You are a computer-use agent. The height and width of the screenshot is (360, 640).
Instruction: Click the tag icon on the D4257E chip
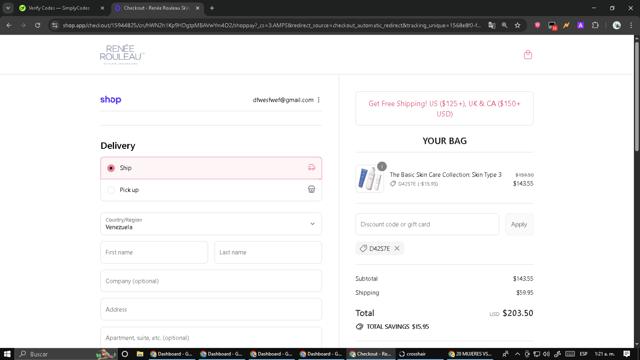(363, 248)
